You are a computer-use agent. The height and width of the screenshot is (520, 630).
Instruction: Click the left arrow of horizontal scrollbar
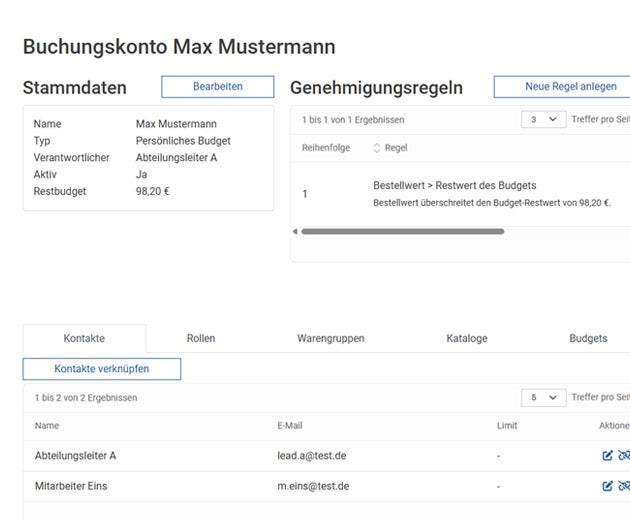click(x=295, y=231)
